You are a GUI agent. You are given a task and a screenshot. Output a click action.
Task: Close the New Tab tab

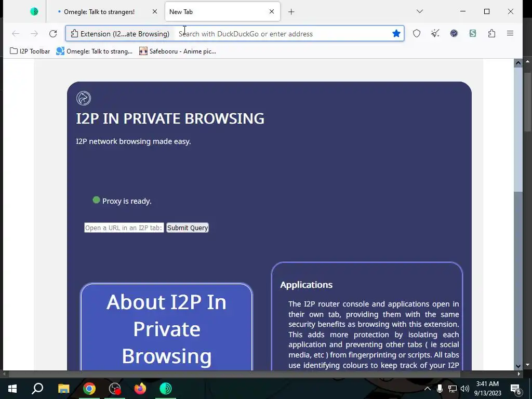tap(271, 11)
